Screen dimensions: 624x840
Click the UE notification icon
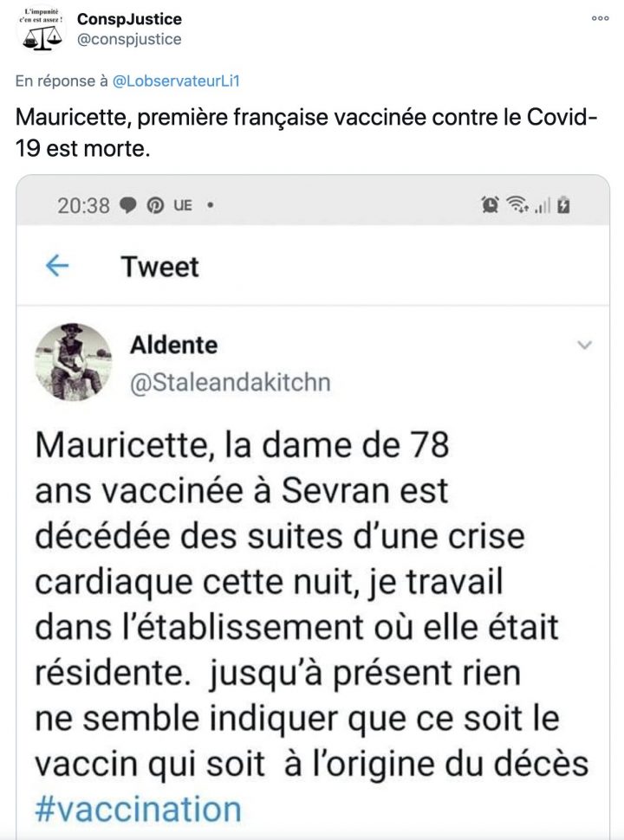tap(182, 205)
